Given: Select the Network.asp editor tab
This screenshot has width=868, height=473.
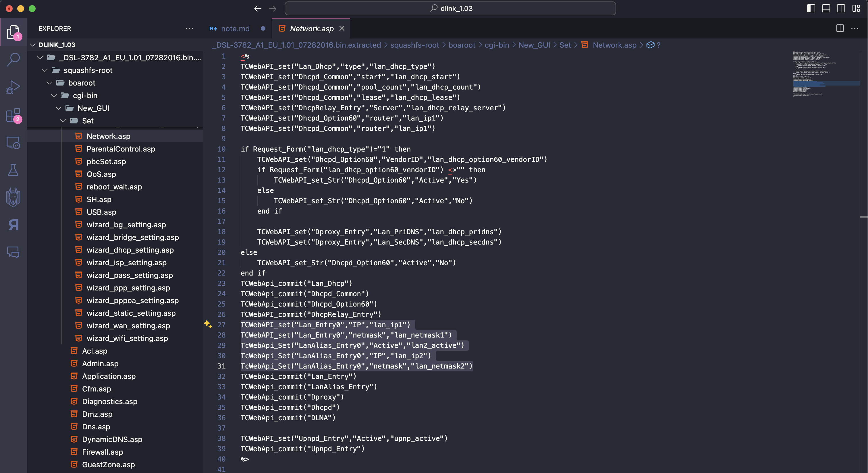Looking at the screenshot, I should pos(312,29).
